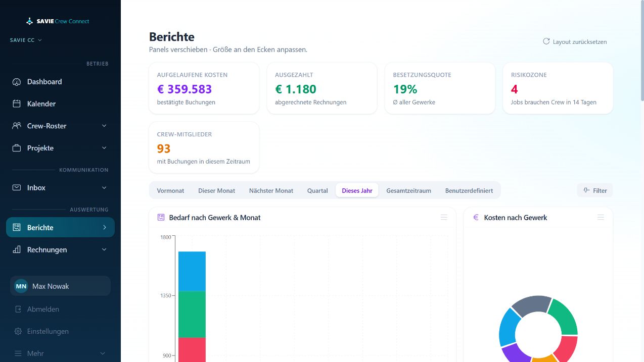
Task: Expand the Projekte submenu chevron
Action: click(104, 148)
